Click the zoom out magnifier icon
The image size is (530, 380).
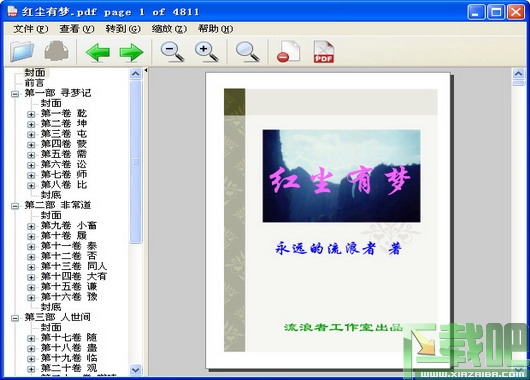pyautogui.click(x=172, y=52)
